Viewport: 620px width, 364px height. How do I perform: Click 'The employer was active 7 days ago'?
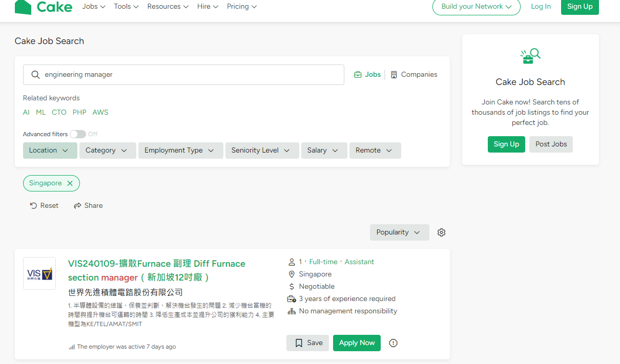point(126,347)
